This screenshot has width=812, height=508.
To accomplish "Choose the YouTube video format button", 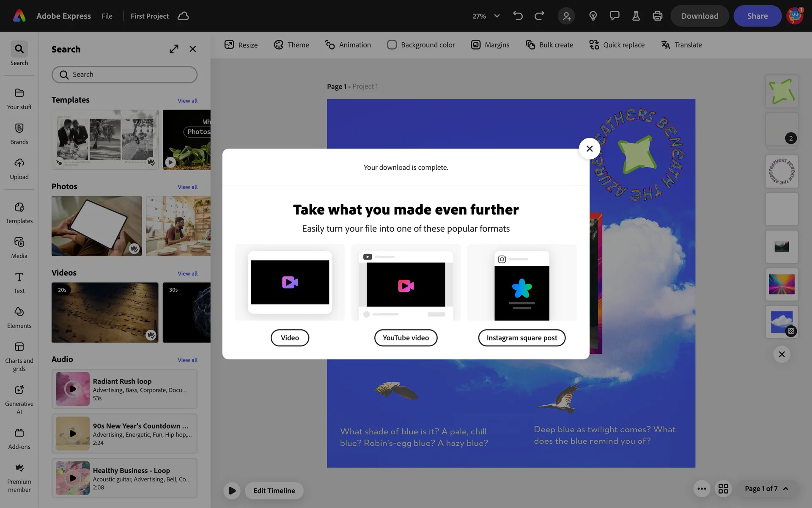I will pos(406,338).
